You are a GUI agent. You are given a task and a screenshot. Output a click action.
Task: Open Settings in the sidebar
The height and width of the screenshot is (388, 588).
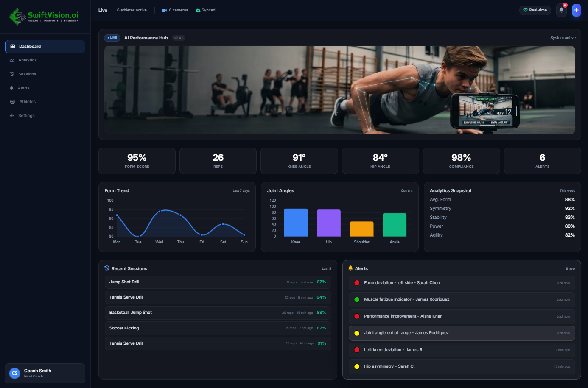pyautogui.click(x=45, y=116)
